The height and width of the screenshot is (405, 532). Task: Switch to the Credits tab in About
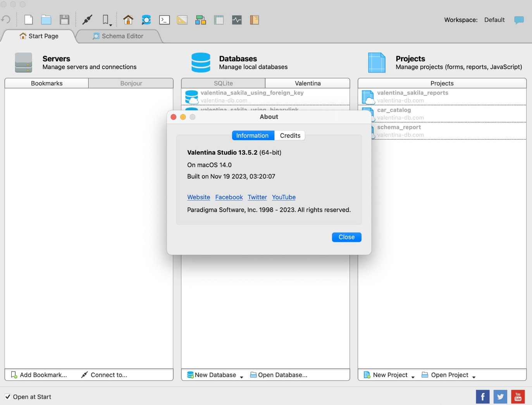[290, 135]
